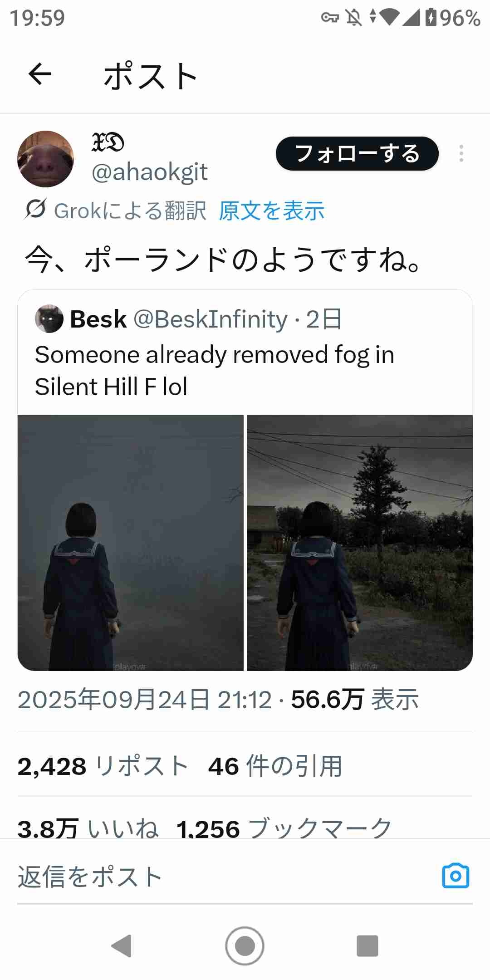View the 2,428 リポスト list
This screenshot has height=980, width=490.
tap(103, 766)
